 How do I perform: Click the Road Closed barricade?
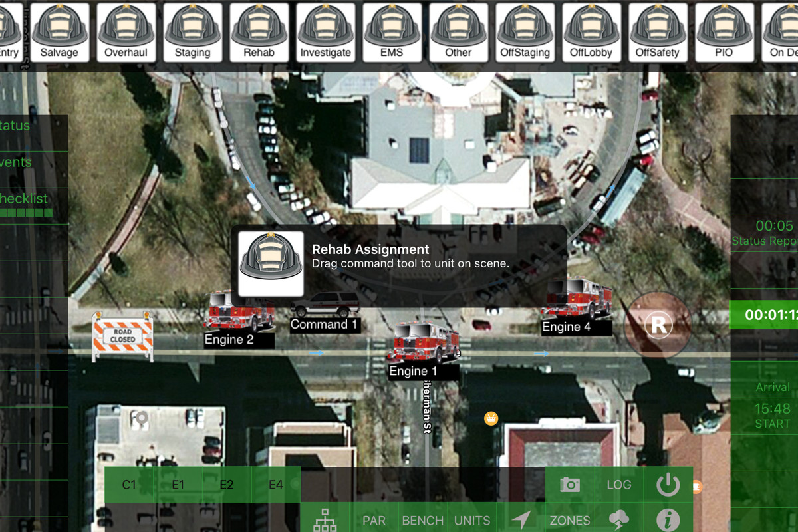122,336
